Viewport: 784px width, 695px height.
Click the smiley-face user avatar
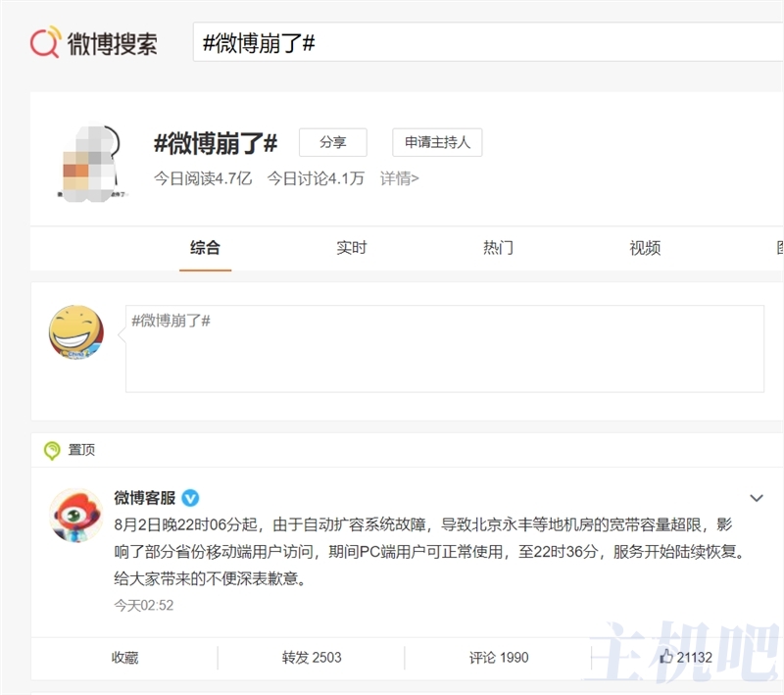coord(76,332)
